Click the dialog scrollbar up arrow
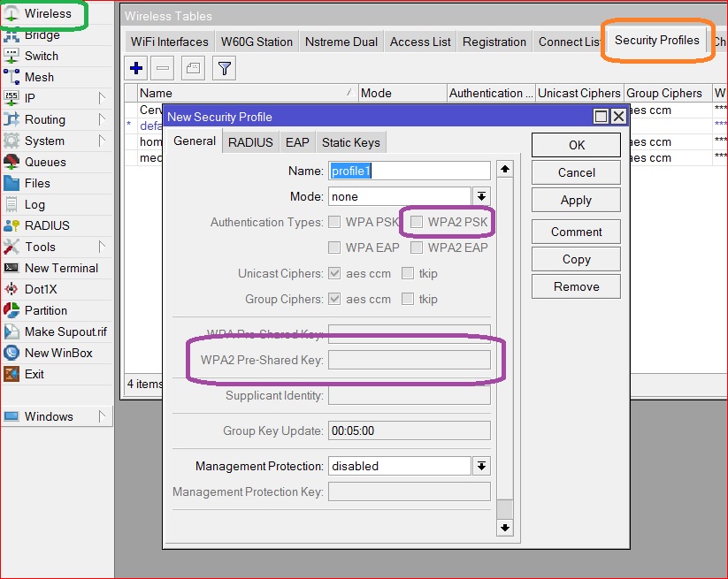728x579 pixels. 505,169
